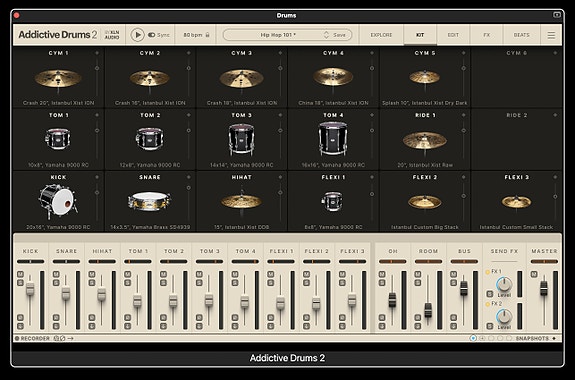The width and height of the screenshot is (575, 380).
Task: Switch to the BEATS tab
Action: click(x=521, y=35)
